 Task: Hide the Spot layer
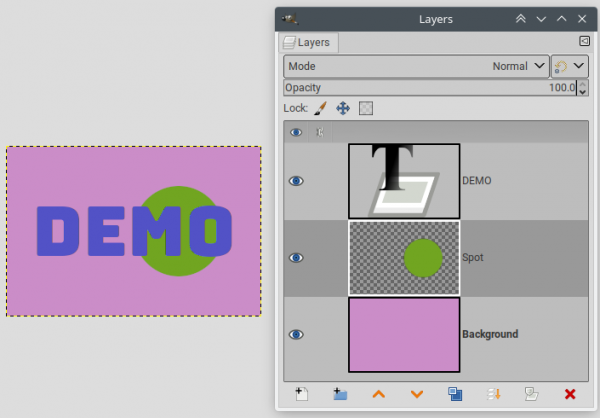click(296, 258)
